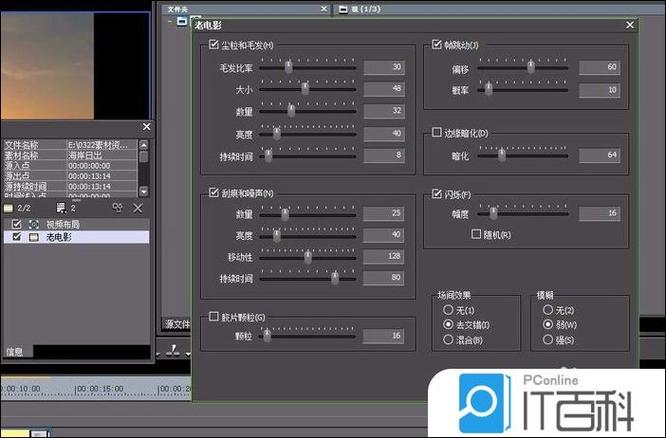Click the scratch 数量 value field showing 25
666x438 pixels.
384,213
